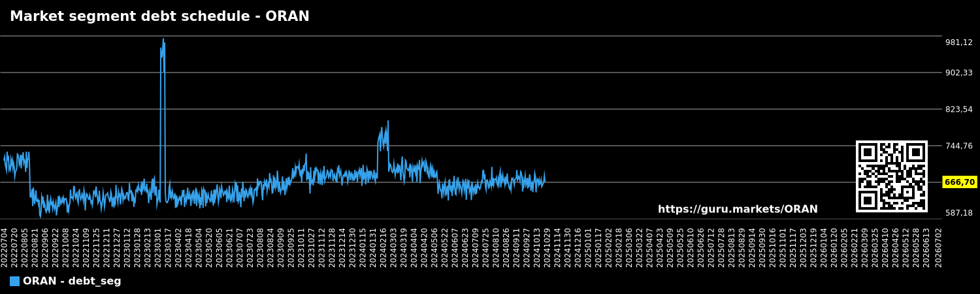This screenshot has height=294, width=980.
Task: Click the 20230301 date label on the x-axis
Action: coord(158,247)
